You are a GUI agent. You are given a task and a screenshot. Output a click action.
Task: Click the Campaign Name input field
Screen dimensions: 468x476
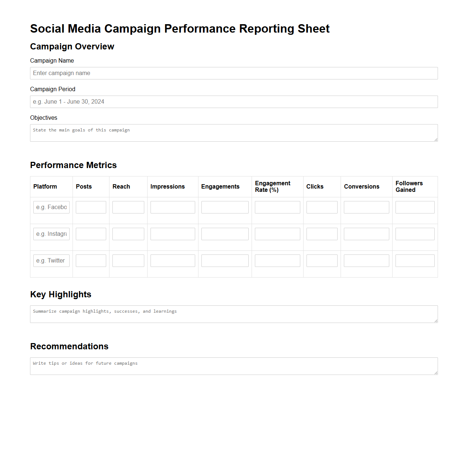click(234, 73)
